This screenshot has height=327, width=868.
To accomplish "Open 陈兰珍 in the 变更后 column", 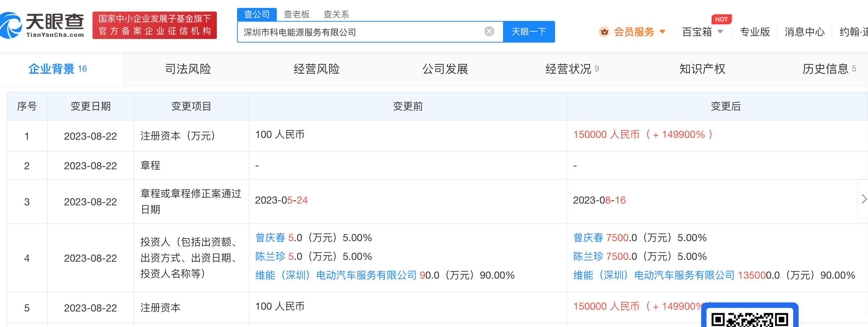I will pyautogui.click(x=588, y=257).
